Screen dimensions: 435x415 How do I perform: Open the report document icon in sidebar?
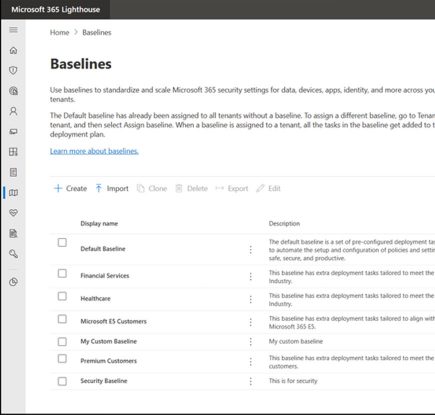(x=13, y=233)
